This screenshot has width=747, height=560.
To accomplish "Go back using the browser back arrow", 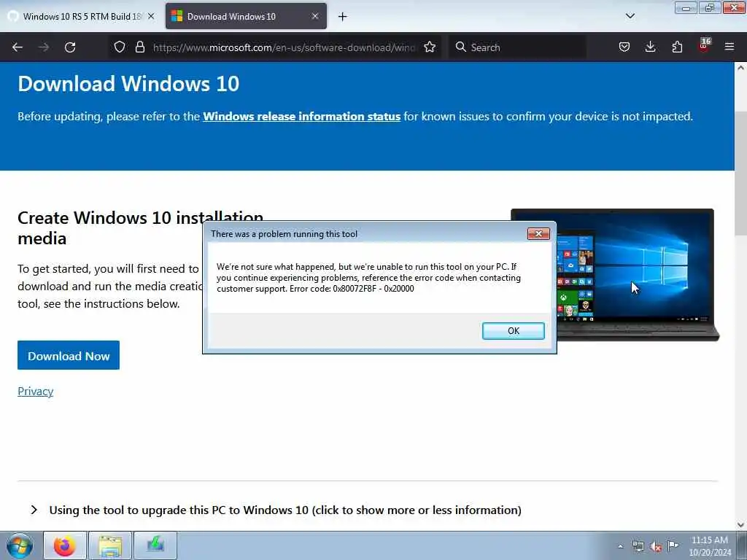I will 18,47.
